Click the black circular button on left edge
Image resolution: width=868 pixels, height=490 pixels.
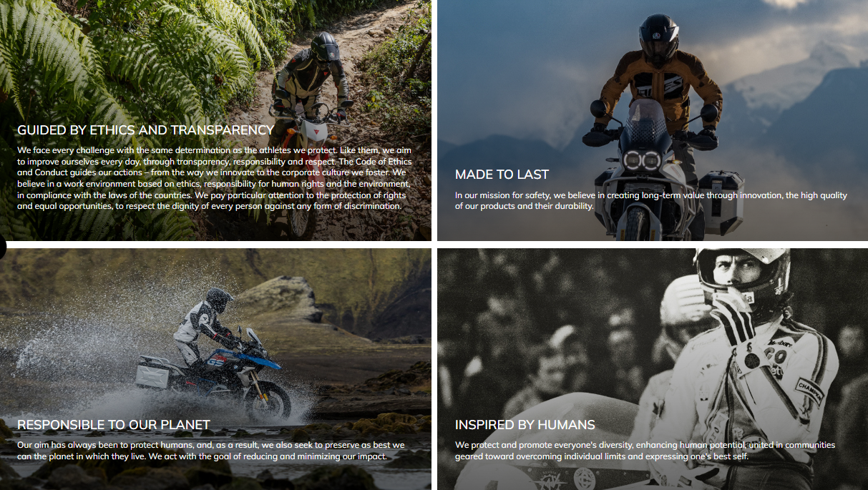[x=2, y=248]
